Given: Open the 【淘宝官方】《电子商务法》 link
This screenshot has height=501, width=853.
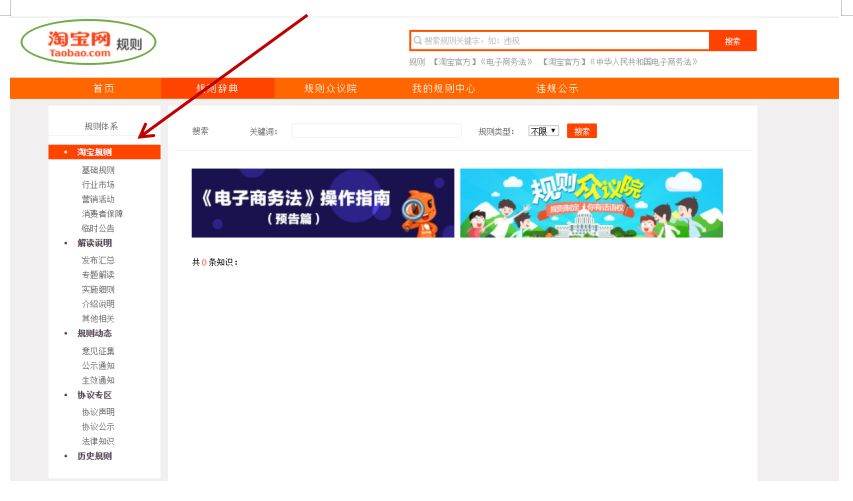Looking at the screenshot, I should coord(481,62).
